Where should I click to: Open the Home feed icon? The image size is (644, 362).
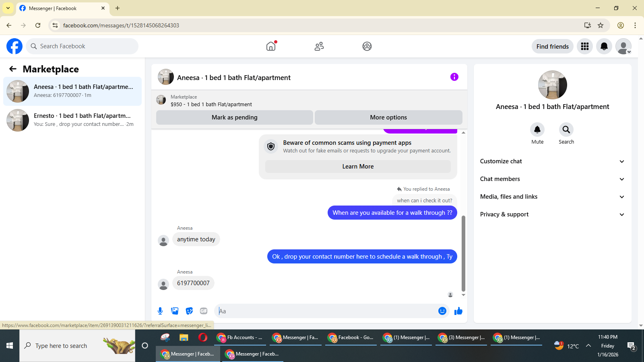coord(271,46)
